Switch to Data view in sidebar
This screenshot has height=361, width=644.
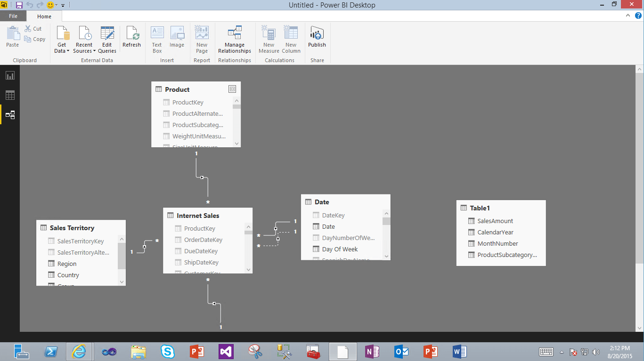(x=10, y=95)
